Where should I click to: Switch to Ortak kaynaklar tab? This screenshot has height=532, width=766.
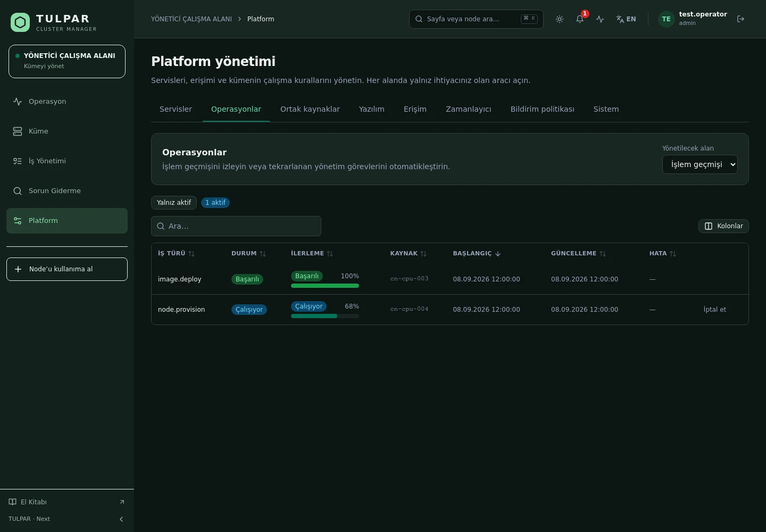pos(310,109)
